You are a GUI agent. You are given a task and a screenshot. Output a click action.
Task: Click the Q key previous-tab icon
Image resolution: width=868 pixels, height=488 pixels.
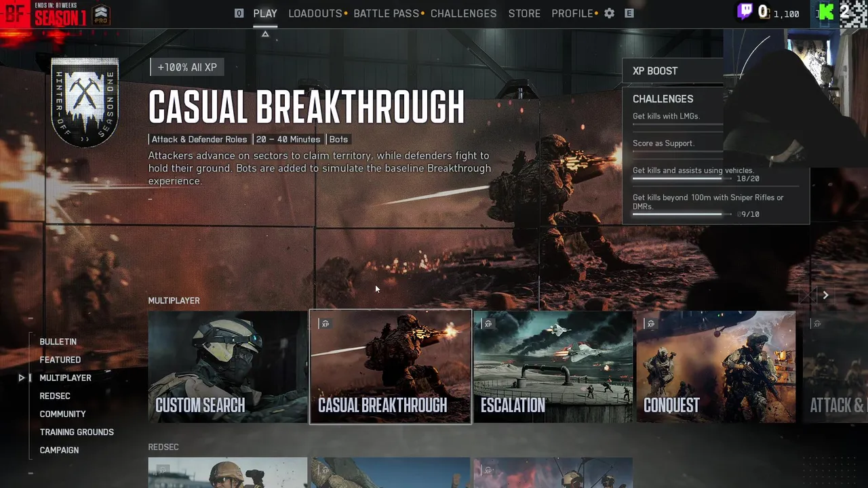(239, 13)
